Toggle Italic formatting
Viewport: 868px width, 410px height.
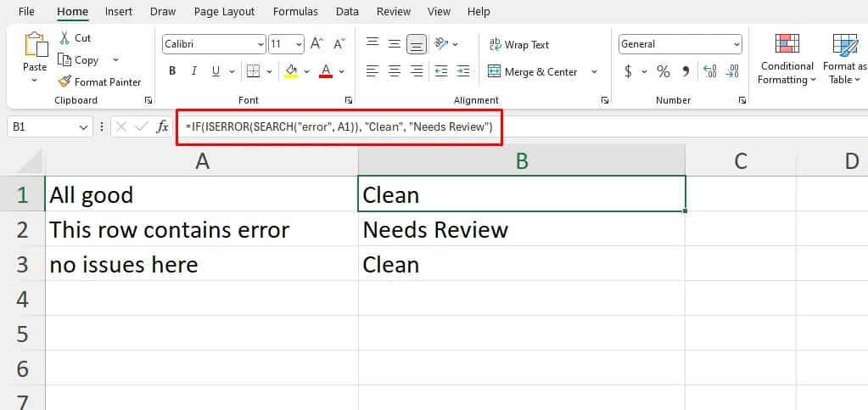pos(193,71)
